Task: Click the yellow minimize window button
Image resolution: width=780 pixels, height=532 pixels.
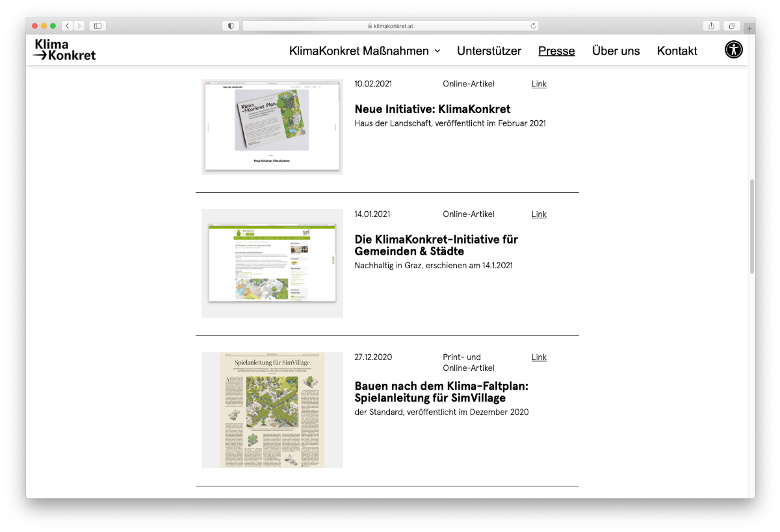Action: pyautogui.click(x=44, y=26)
